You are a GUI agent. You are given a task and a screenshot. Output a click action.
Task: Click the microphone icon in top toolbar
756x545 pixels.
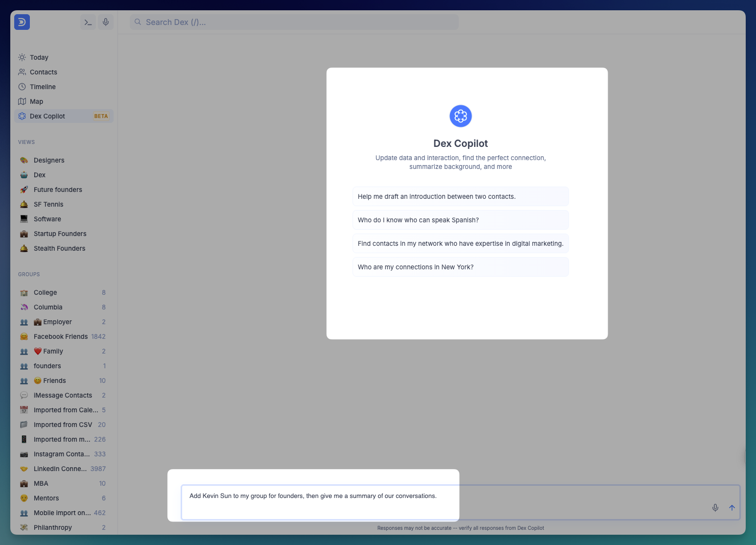pos(106,22)
